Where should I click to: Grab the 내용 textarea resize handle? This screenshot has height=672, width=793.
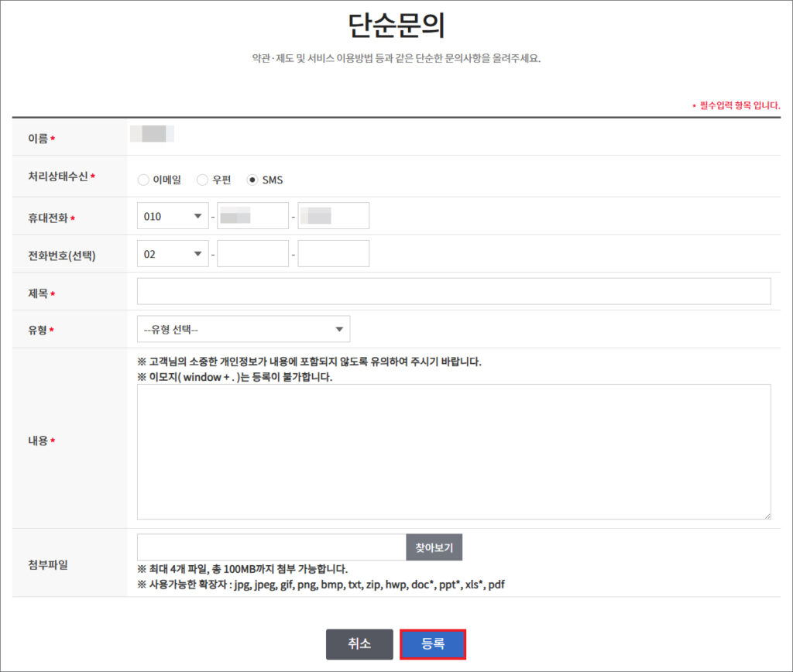click(767, 515)
